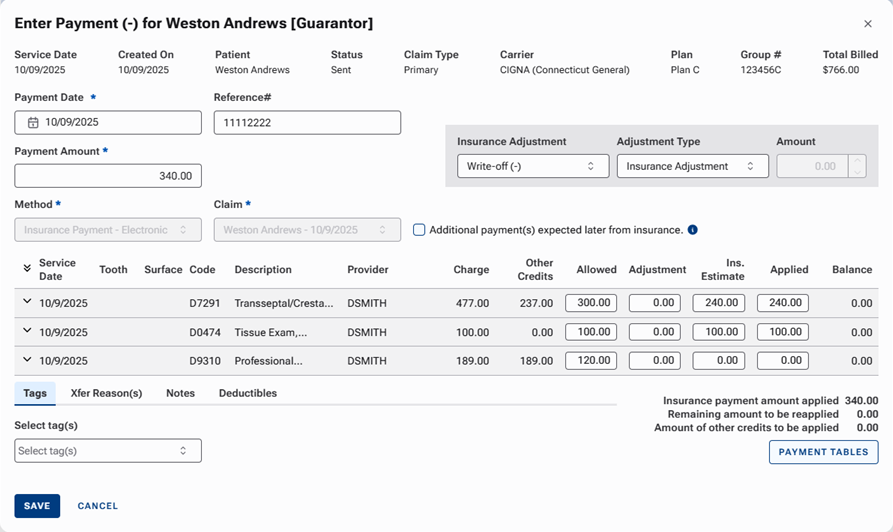Open the PAYMENT TABLES button
893x532 pixels.
pyautogui.click(x=823, y=452)
